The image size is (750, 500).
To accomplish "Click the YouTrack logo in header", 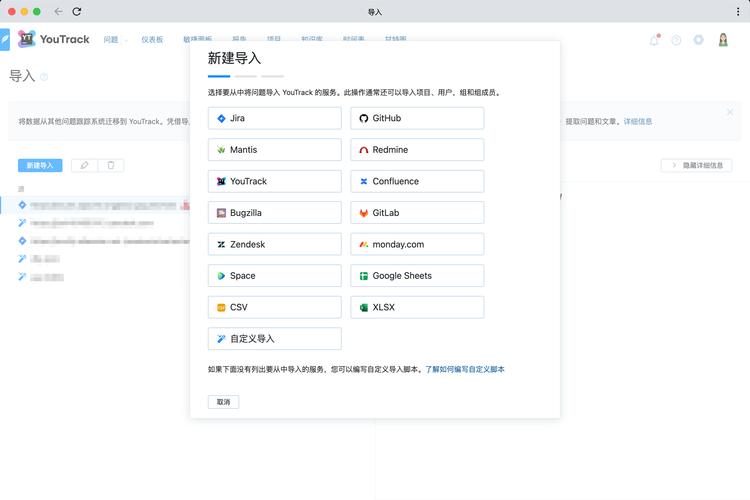I will (x=54, y=39).
